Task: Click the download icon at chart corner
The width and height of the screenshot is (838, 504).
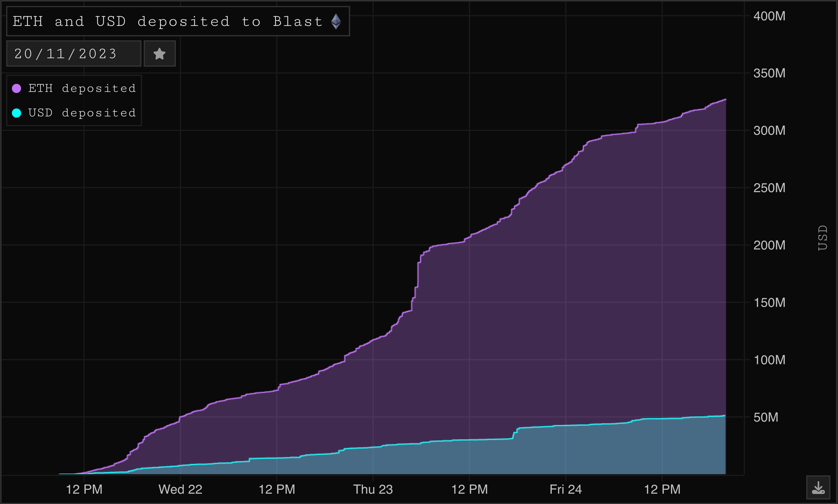Action: pyautogui.click(x=818, y=488)
